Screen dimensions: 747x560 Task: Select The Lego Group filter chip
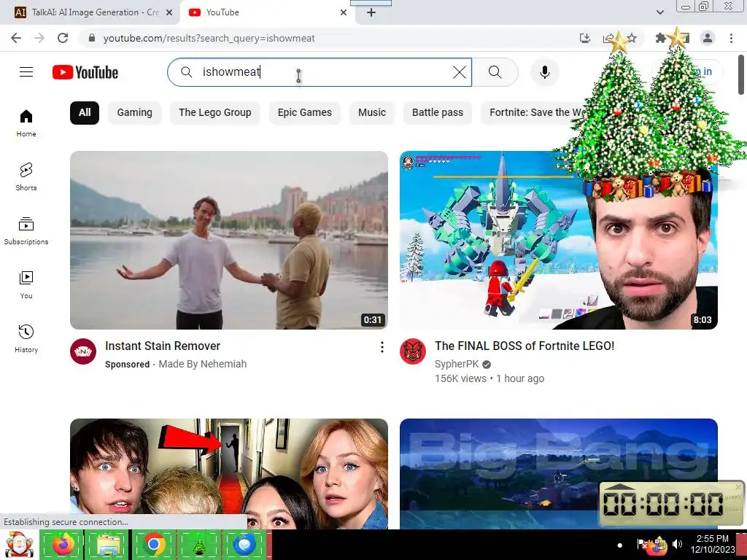215,113
